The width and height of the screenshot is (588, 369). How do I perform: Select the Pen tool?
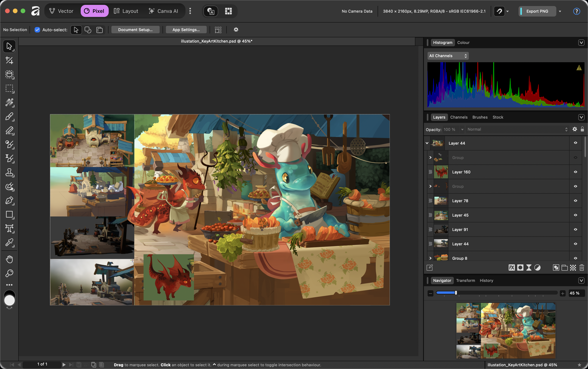9,201
